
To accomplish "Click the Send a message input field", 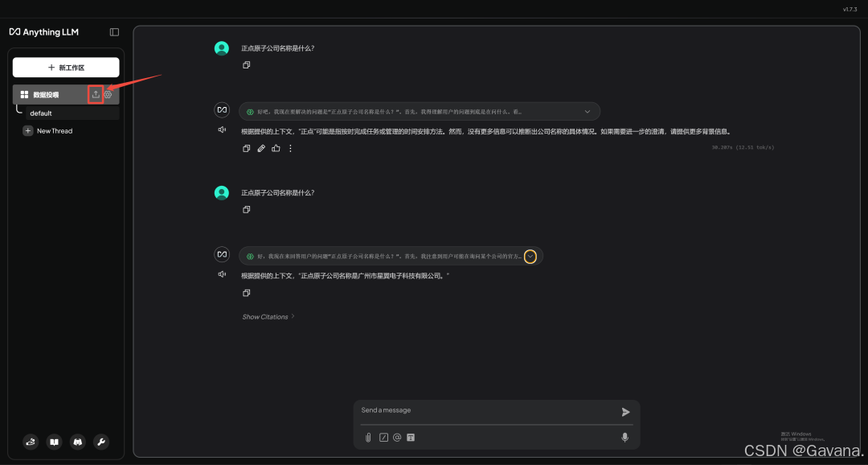I will pos(487,410).
